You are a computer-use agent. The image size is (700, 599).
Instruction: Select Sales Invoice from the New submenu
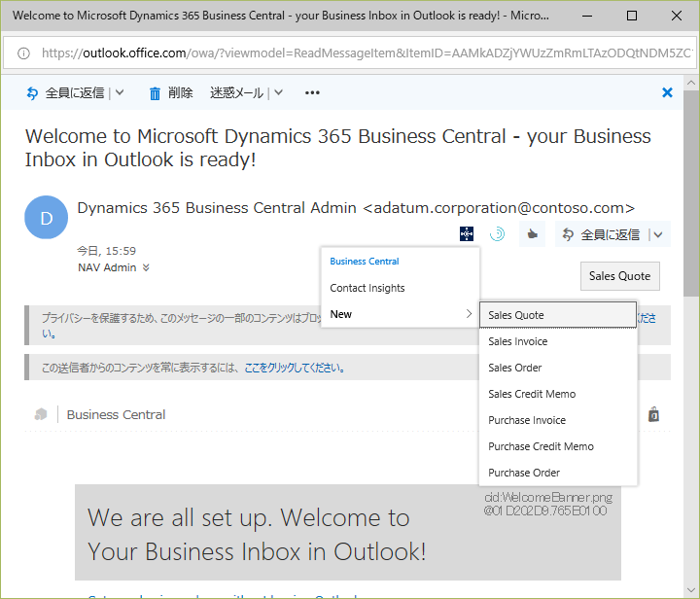[517, 341]
